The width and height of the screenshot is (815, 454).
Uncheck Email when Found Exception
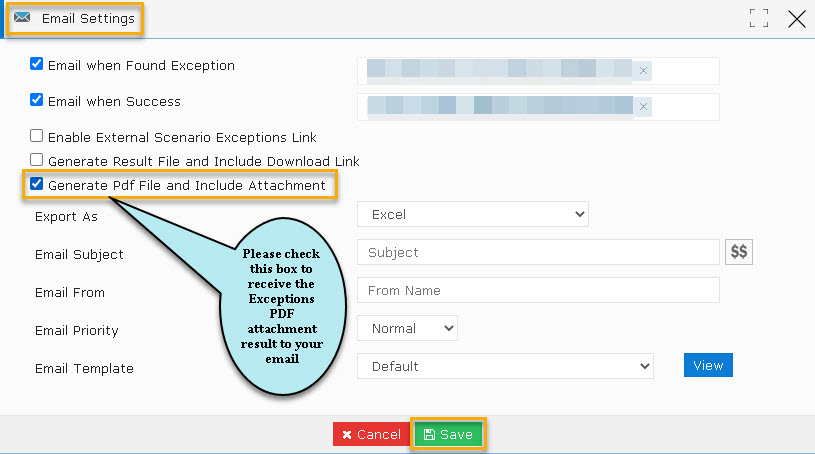tap(36, 64)
